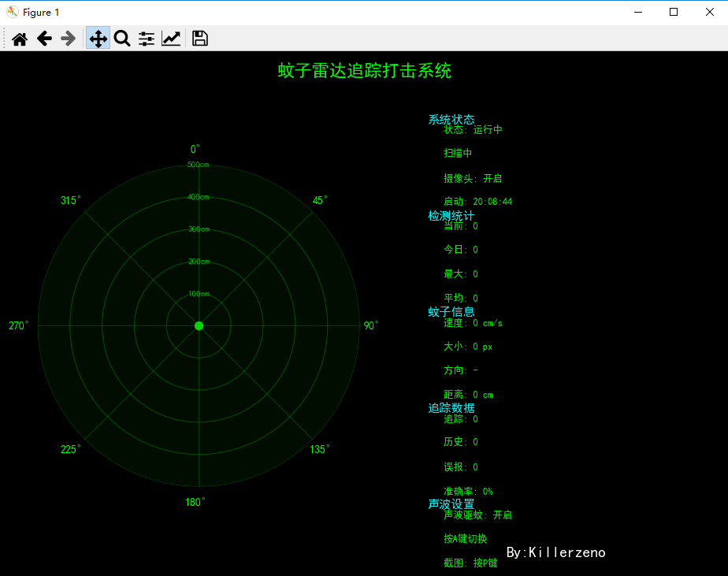Go forward to the next view

coord(69,39)
